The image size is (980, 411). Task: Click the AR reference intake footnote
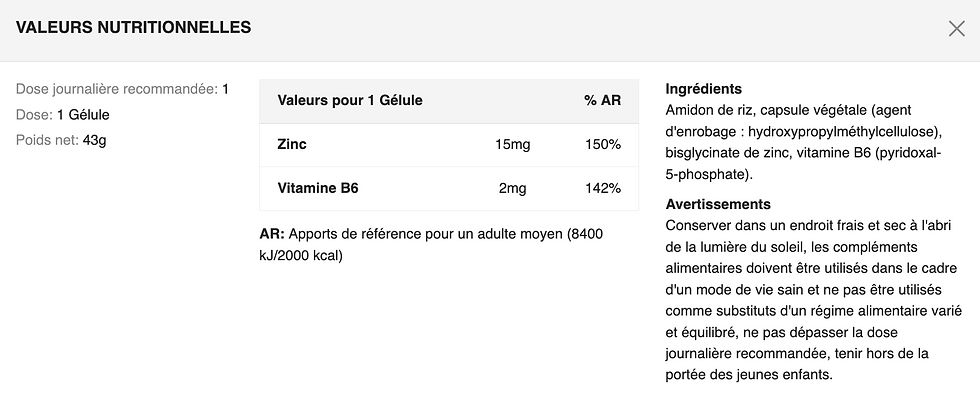click(x=432, y=245)
